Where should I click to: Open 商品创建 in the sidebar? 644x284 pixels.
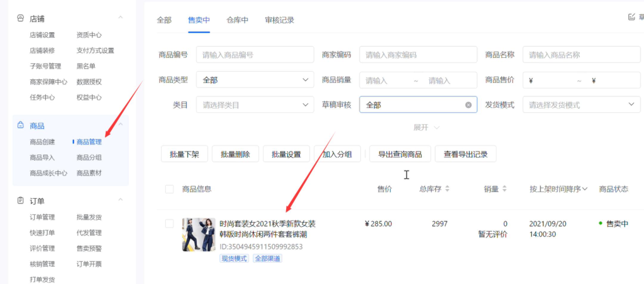[42, 142]
